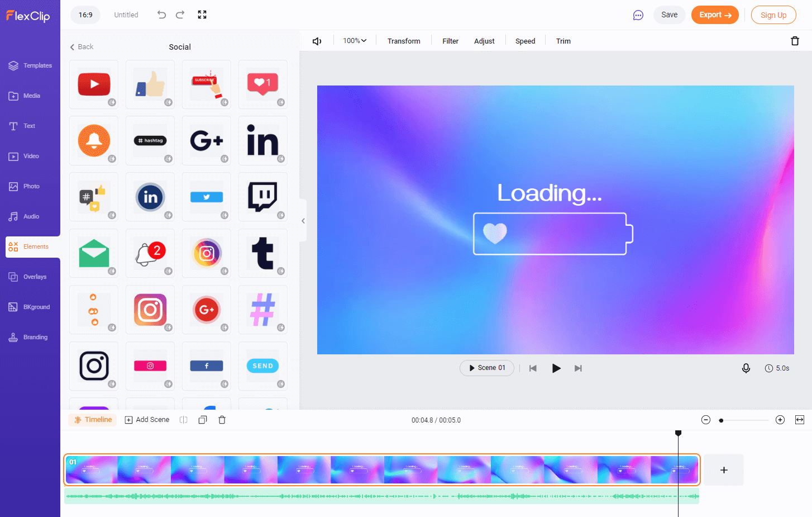
Task: Open the 100% zoom dropdown
Action: pyautogui.click(x=355, y=41)
